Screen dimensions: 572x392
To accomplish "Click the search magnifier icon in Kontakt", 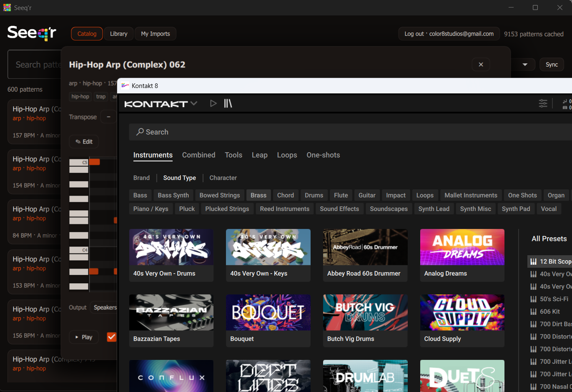I will click(140, 132).
